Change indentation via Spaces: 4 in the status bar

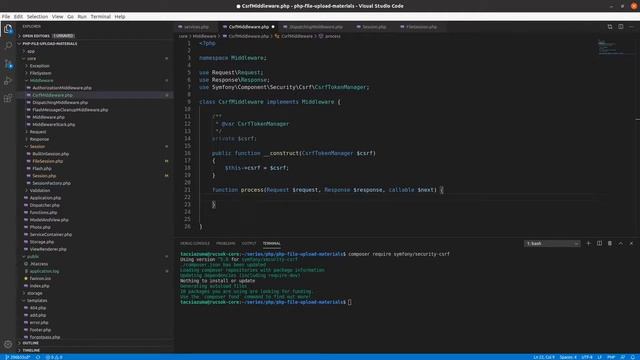(568, 357)
